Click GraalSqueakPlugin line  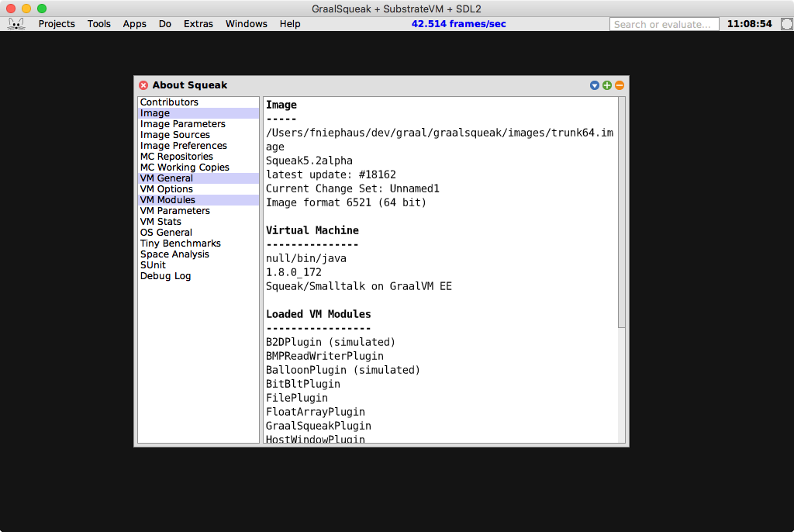click(319, 426)
